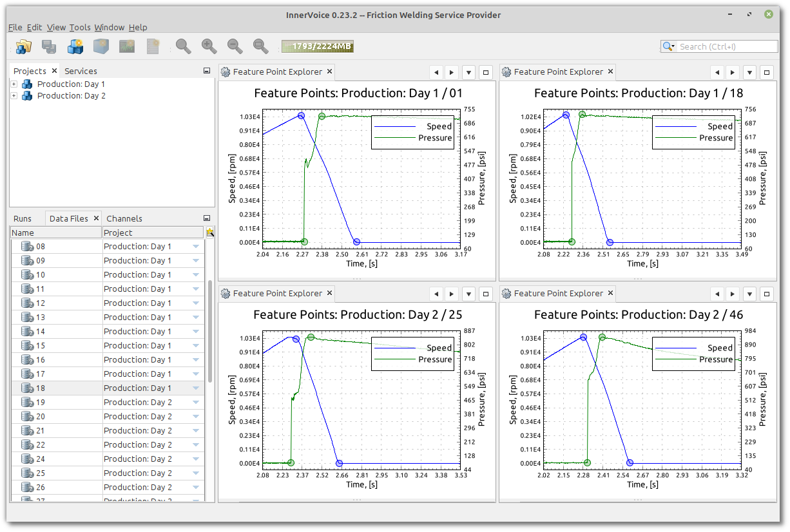Click the search magnifier icon in the search box

669,46
